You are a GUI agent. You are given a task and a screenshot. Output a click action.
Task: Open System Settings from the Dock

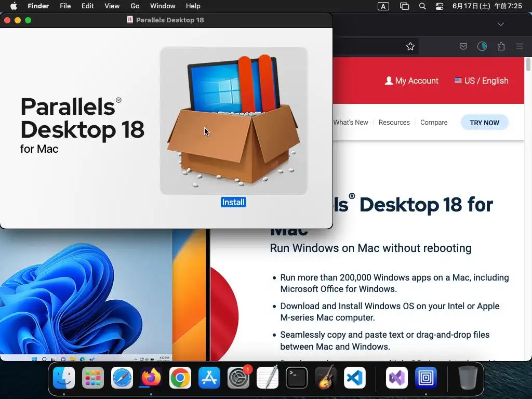click(238, 378)
